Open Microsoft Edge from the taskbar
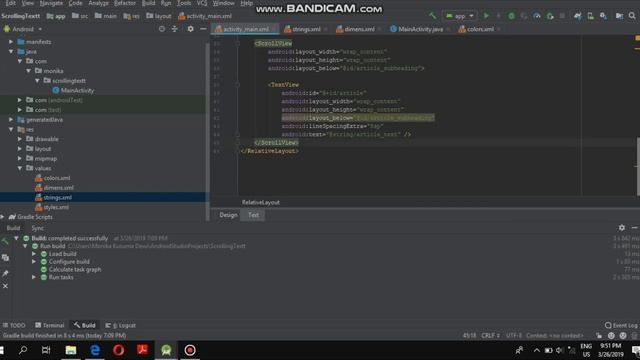This screenshot has width=640, height=360. point(95,350)
